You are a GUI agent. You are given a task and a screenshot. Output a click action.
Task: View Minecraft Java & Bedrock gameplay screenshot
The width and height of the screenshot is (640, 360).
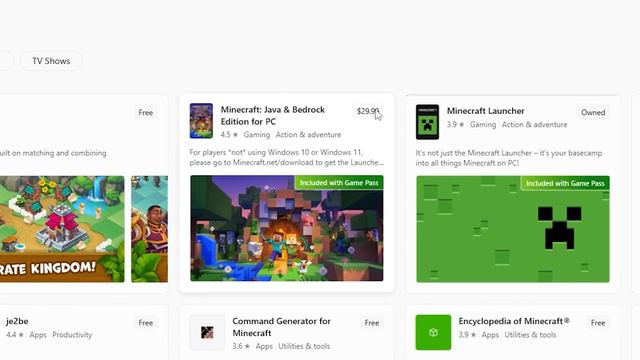(287, 228)
